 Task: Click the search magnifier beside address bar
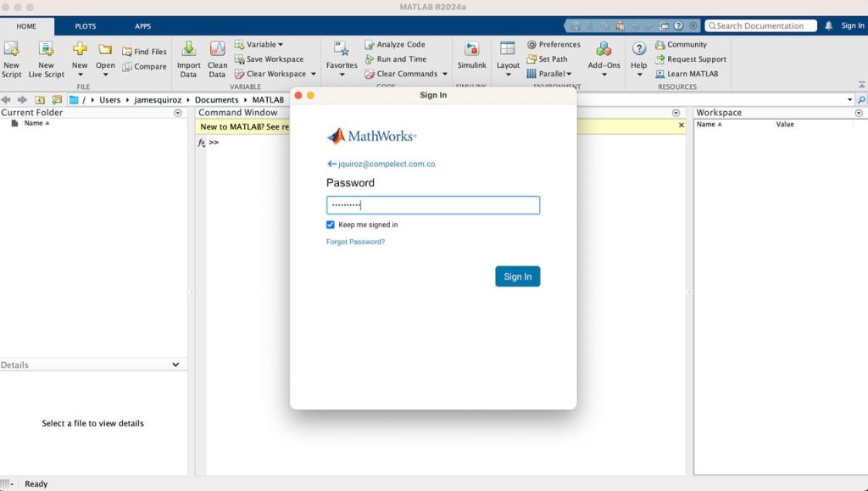click(861, 99)
